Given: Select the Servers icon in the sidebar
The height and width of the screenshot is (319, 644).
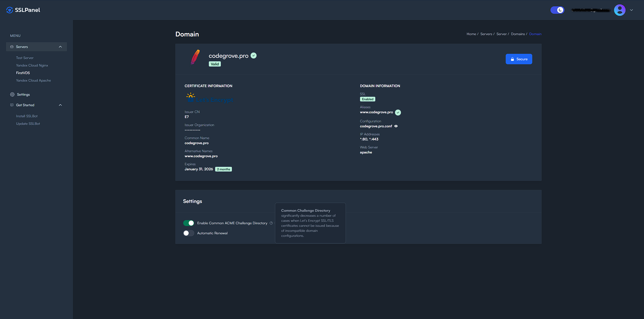Looking at the screenshot, I should 12,47.
